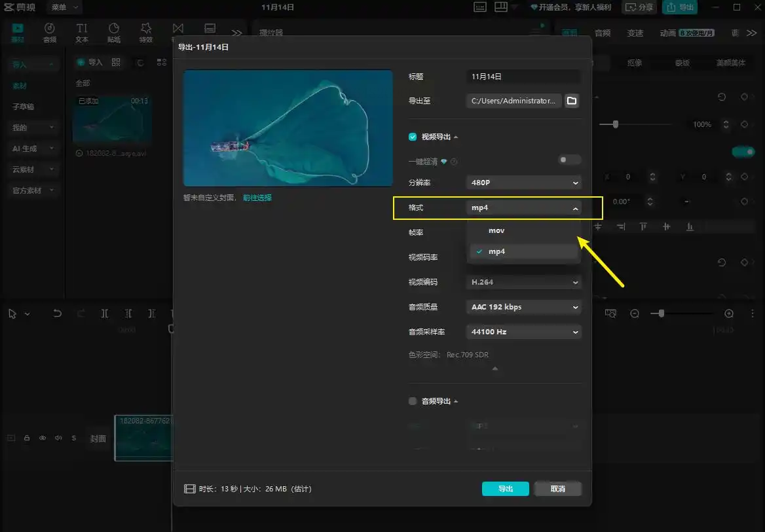Click the timeline zoom-in magnifier icon
765x532 pixels.
(x=729, y=313)
